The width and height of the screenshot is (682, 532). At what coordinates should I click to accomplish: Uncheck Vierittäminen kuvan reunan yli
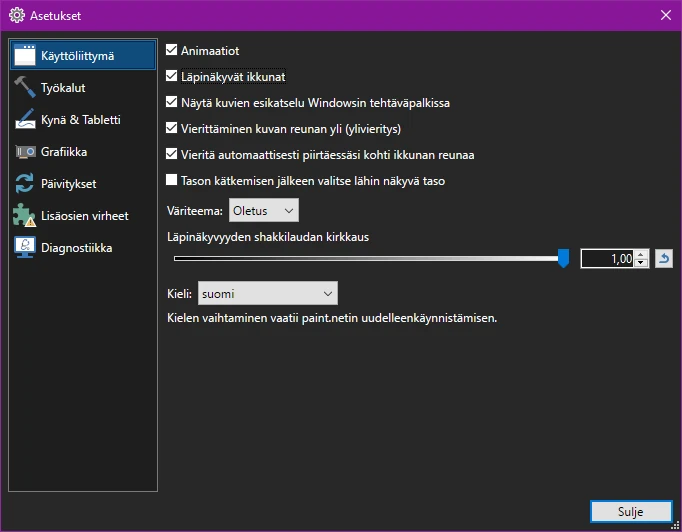pos(172,128)
